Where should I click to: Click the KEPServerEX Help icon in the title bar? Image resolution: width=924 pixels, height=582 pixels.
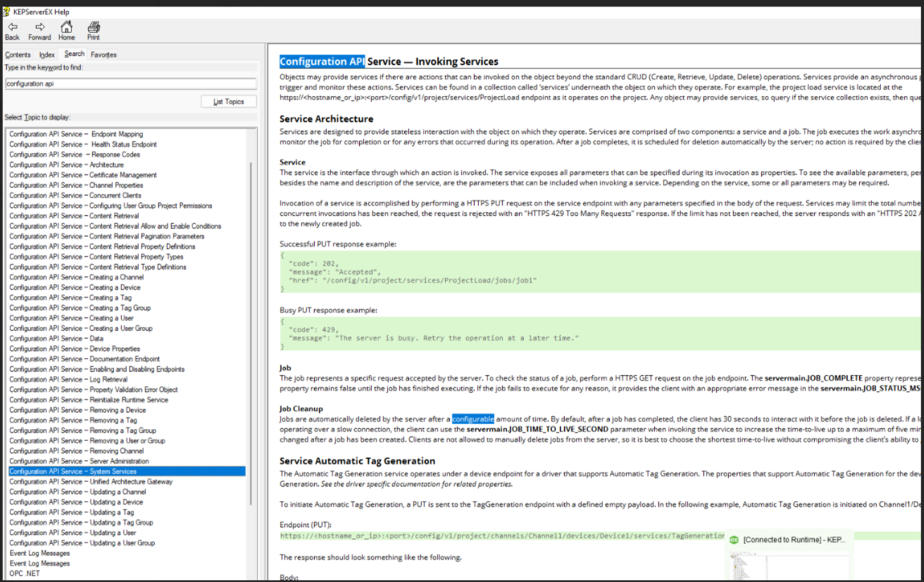6,11
